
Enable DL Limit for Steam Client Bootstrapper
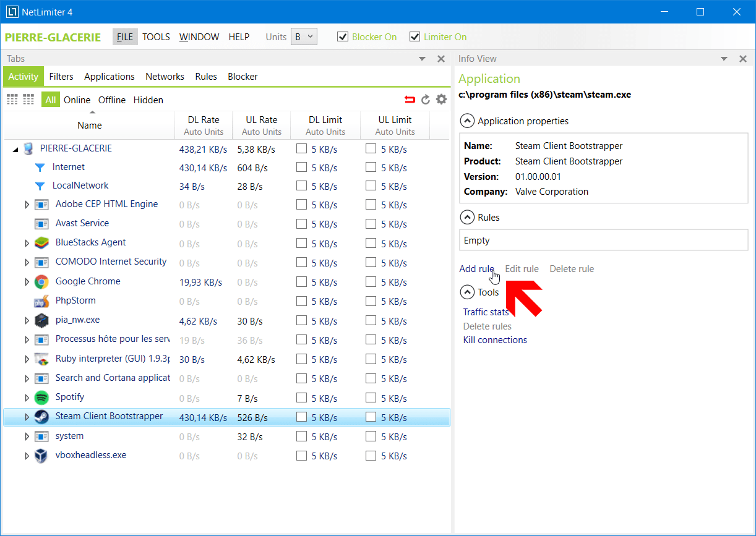tap(301, 417)
